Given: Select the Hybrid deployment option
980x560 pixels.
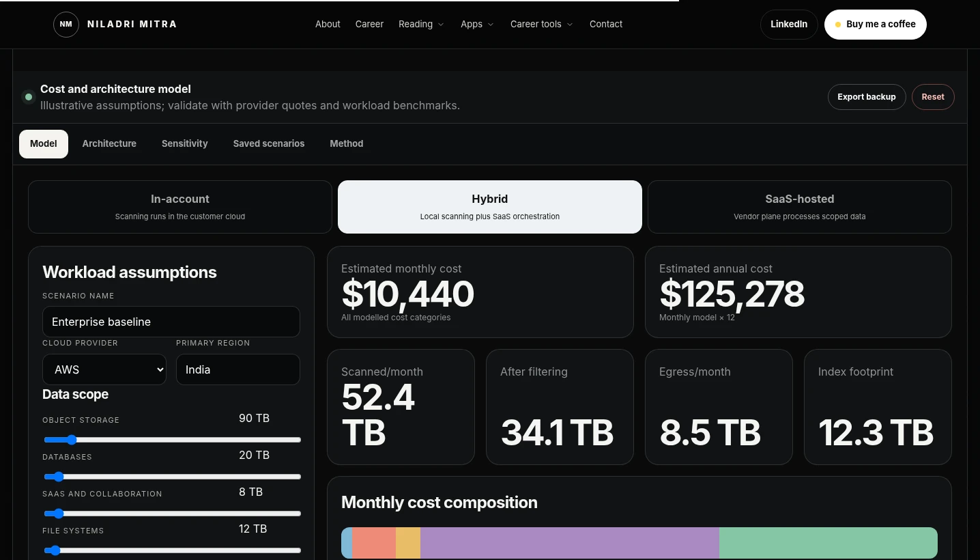Looking at the screenshot, I should (x=490, y=207).
